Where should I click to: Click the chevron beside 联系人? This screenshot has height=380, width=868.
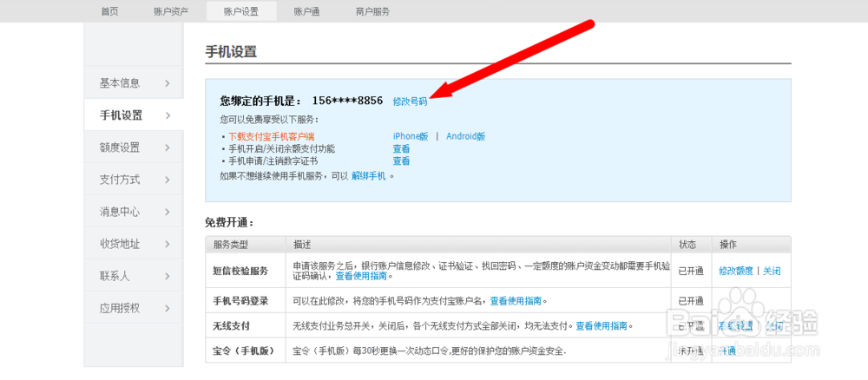tap(168, 276)
